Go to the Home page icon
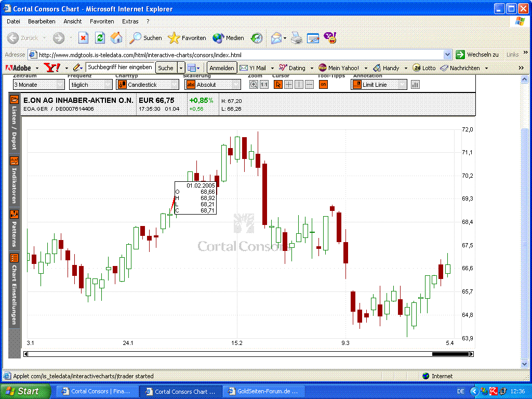Image resolution: width=532 pixels, height=399 pixels. tap(116, 38)
